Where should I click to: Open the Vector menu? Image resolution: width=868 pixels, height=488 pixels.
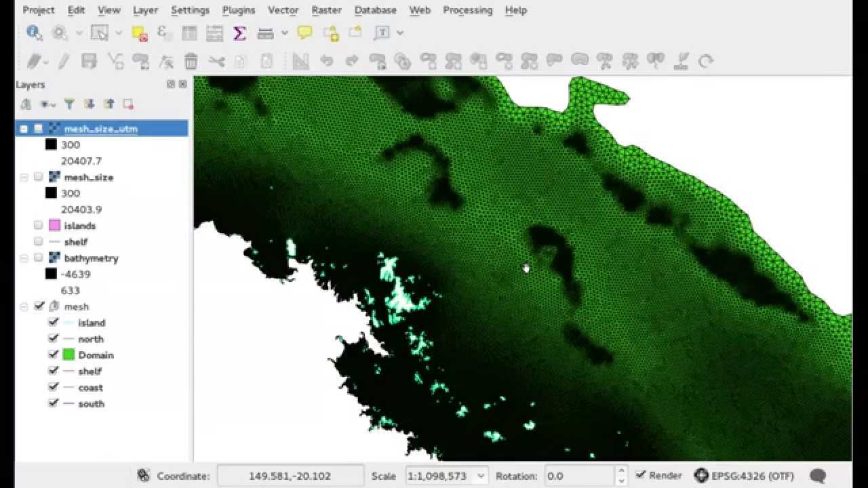tap(283, 10)
